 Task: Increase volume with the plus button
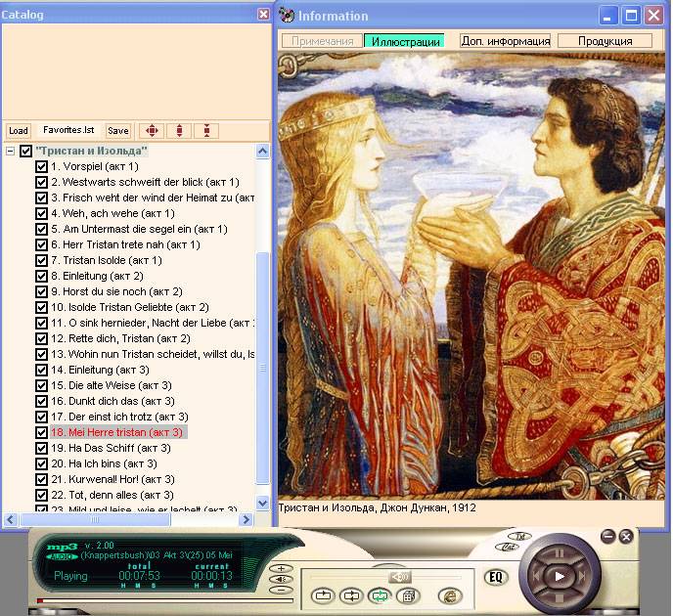[281, 568]
